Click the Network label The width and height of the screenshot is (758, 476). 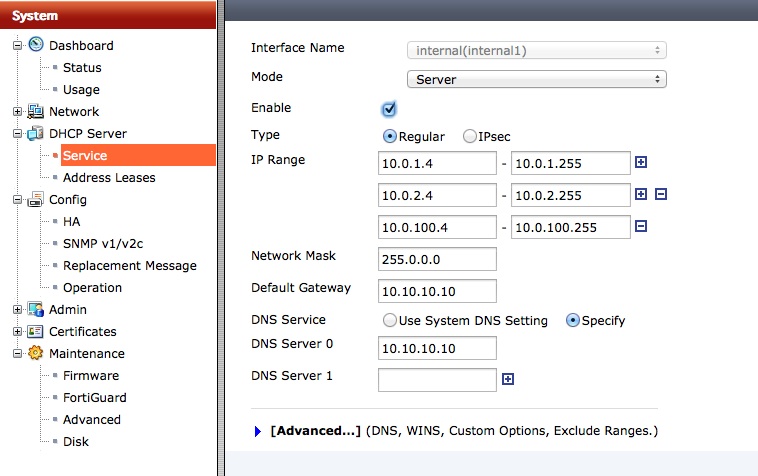[x=74, y=112]
